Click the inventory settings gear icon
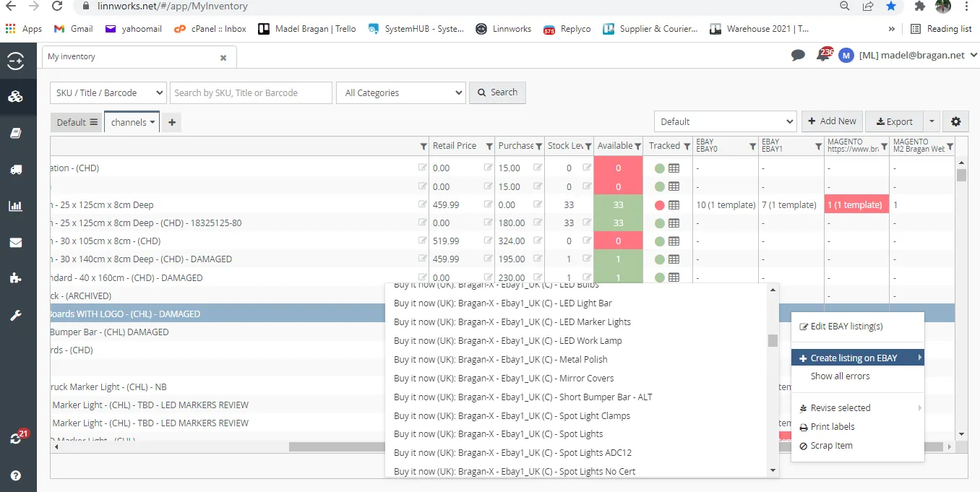The height and width of the screenshot is (492, 980). 955,121
